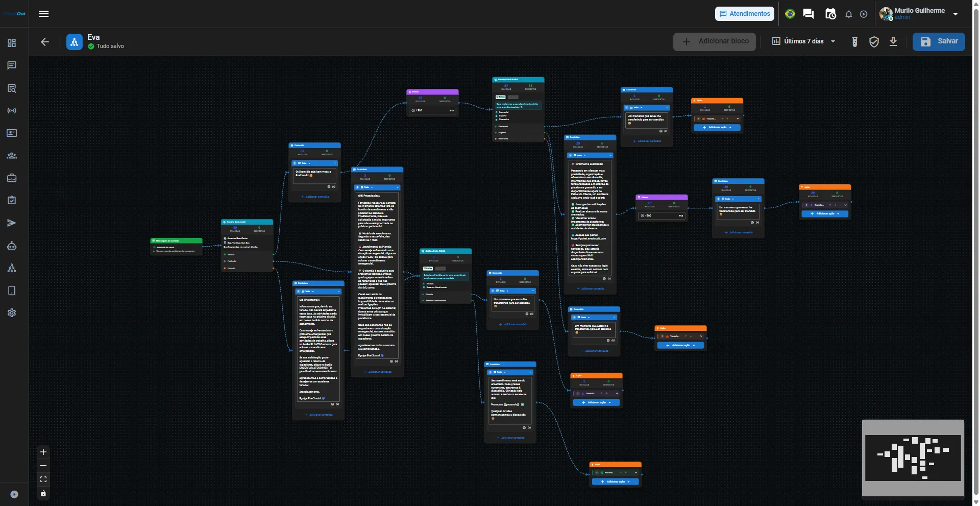The height and width of the screenshot is (506, 980).
Task: Zoom in on the flow canvas
Action: tap(43, 452)
